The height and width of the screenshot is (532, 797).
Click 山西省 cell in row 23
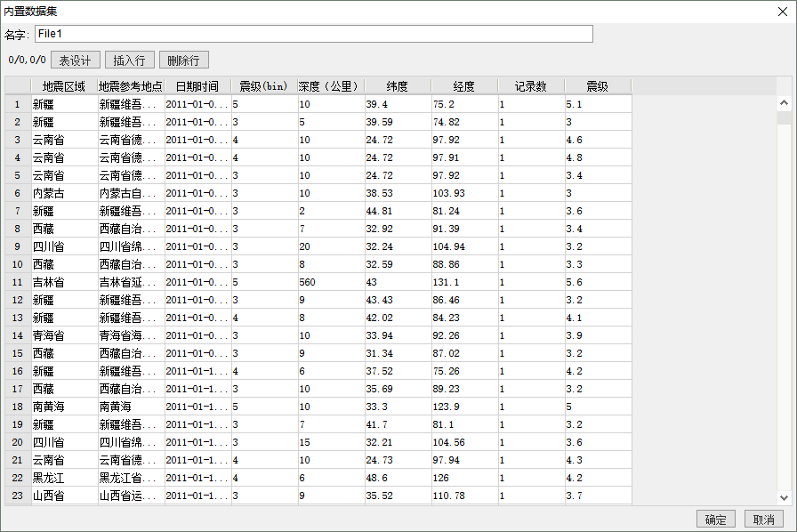point(64,496)
